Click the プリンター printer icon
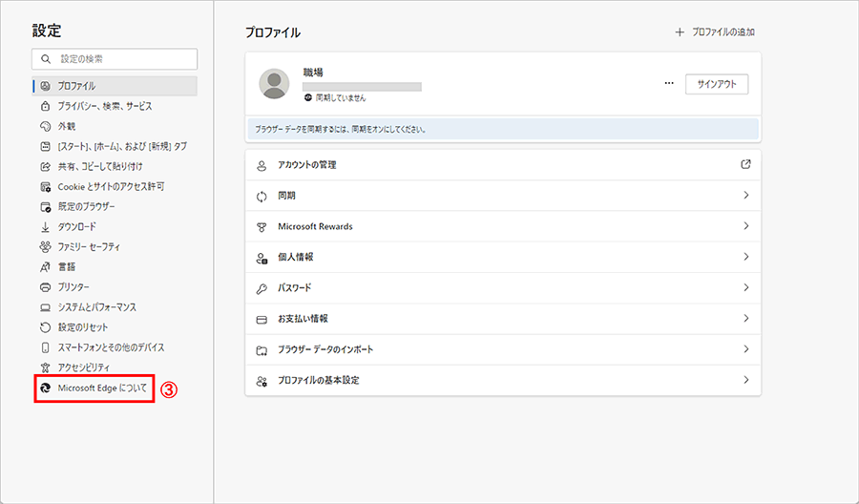The width and height of the screenshot is (859, 504). coord(46,287)
